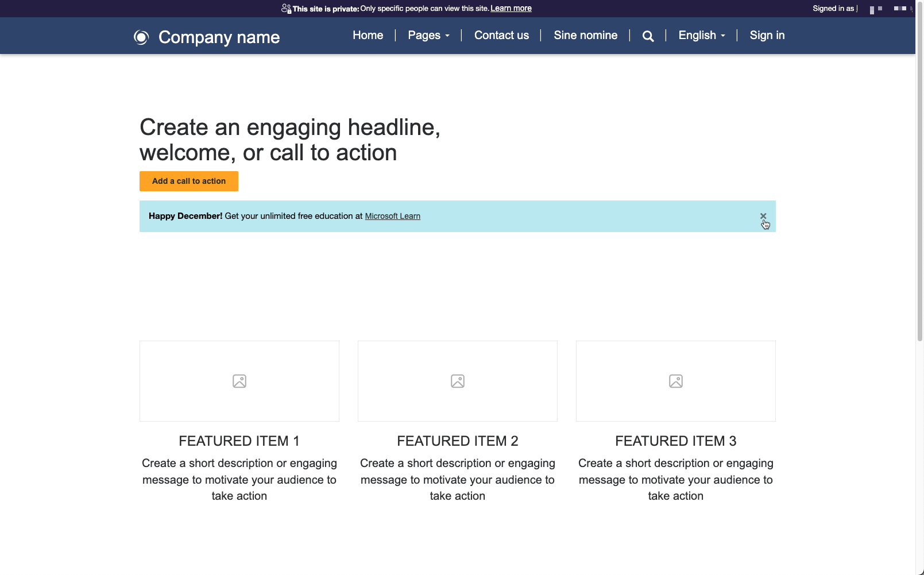Open the Pages dropdown menu
This screenshot has width=924, height=575.
(428, 35)
